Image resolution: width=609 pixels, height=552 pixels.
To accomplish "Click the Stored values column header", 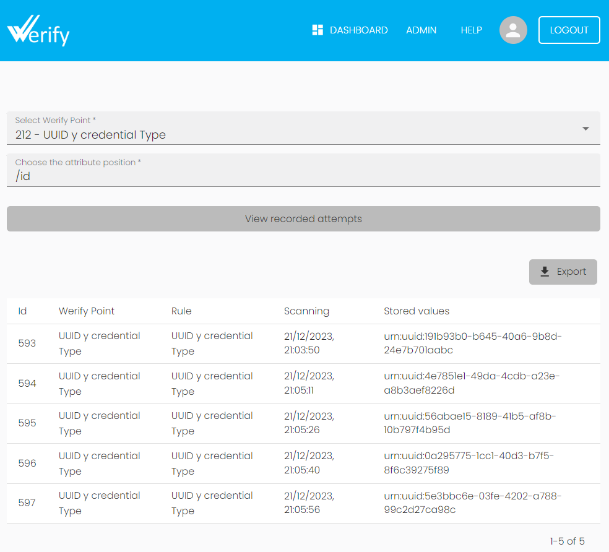I will tap(416, 311).
